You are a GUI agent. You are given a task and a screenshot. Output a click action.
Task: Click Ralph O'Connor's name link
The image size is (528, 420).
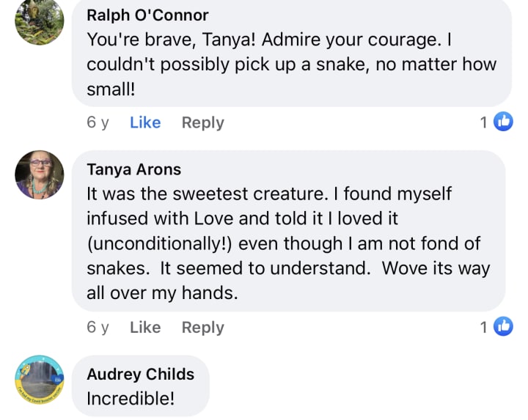tap(147, 15)
